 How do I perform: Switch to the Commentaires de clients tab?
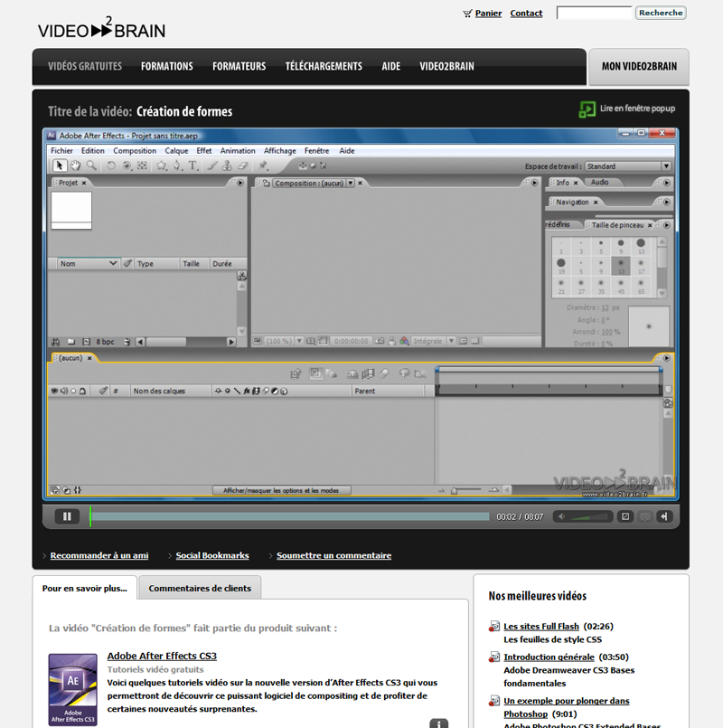[200, 588]
